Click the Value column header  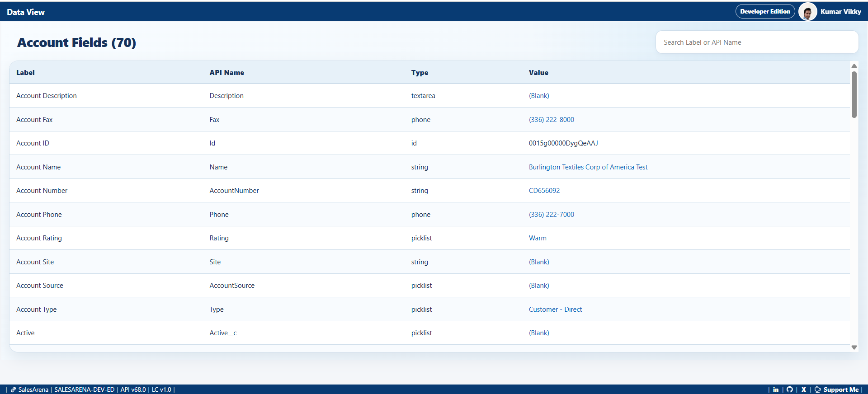538,73
